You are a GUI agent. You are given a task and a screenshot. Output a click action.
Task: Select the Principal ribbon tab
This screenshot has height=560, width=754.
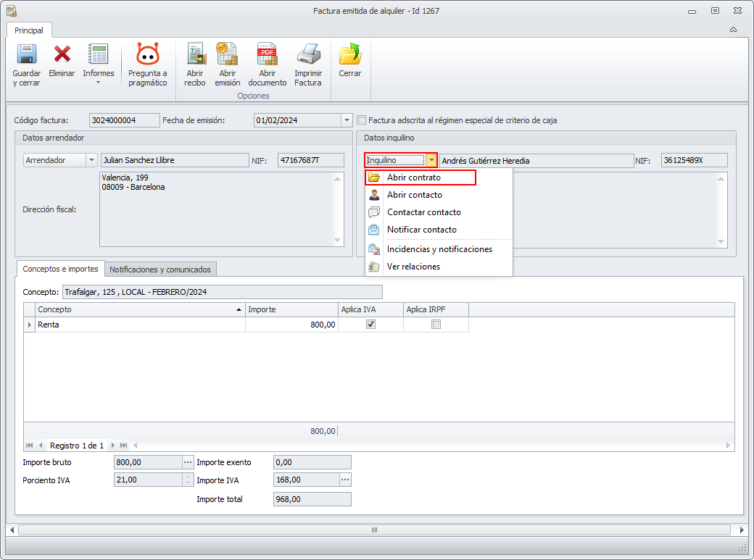click(29, 30)
